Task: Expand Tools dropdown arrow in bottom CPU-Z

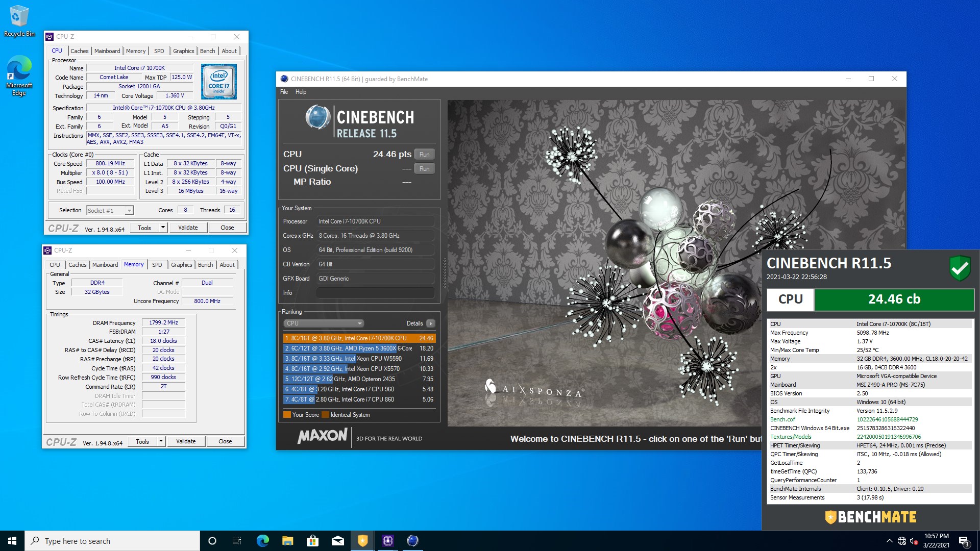Action: (161, 441)
